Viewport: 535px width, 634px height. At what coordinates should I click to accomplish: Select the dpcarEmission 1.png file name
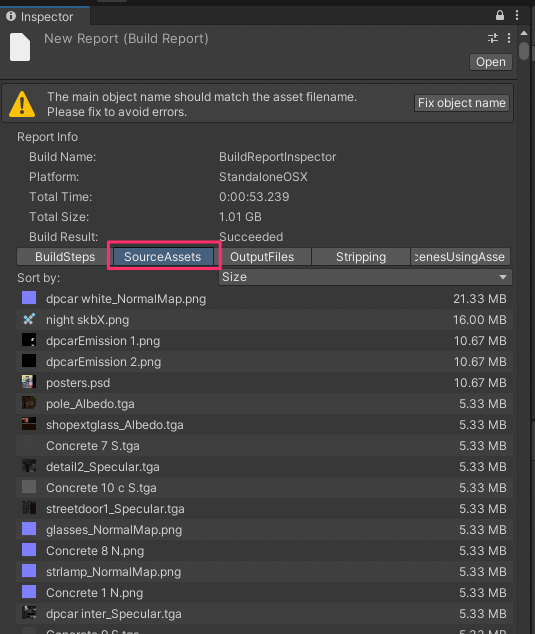tap(103, 341)
